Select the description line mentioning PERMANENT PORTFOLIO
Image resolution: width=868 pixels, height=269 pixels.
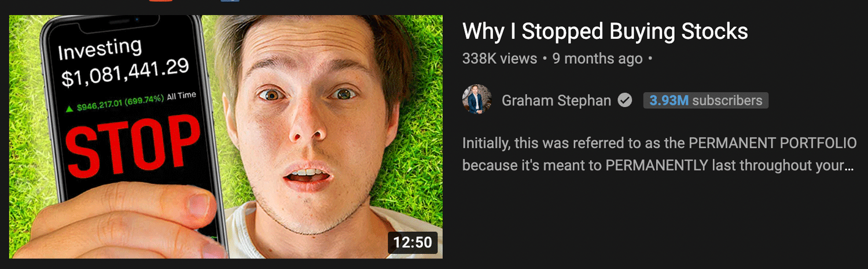[x=660, y=143]
